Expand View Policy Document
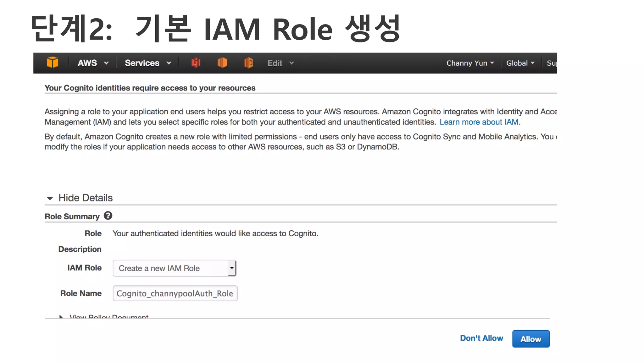The image size is (644, 362). pos(104,316)
